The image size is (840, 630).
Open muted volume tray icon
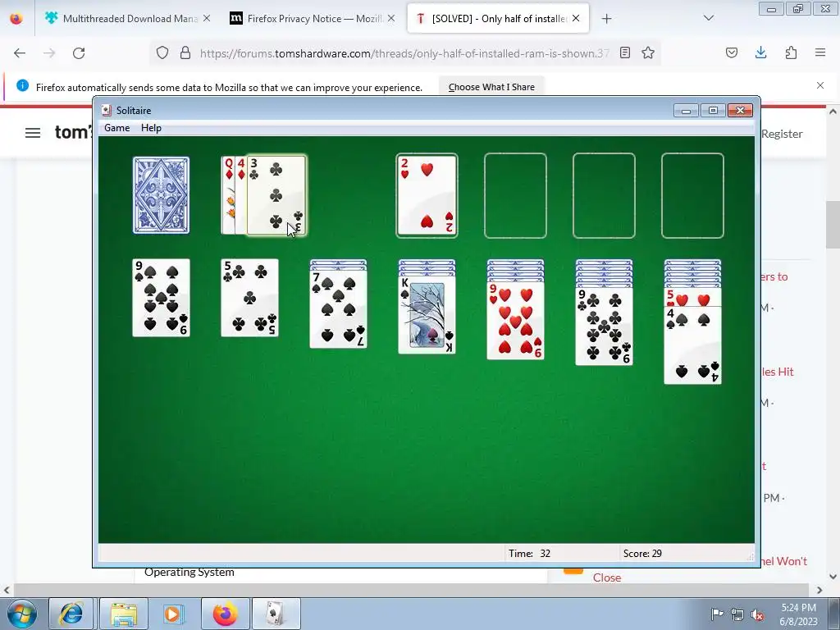(757, 614)
